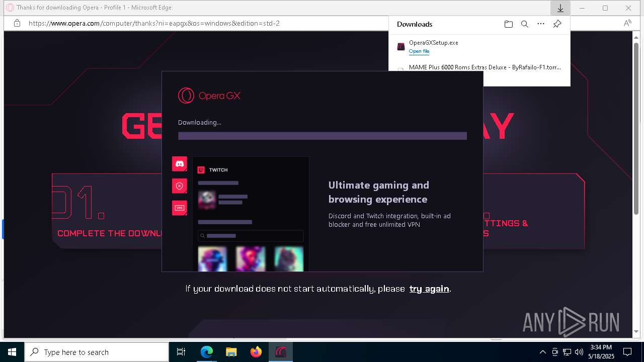Open the downloads folder icon

click(x=509, y=24)
